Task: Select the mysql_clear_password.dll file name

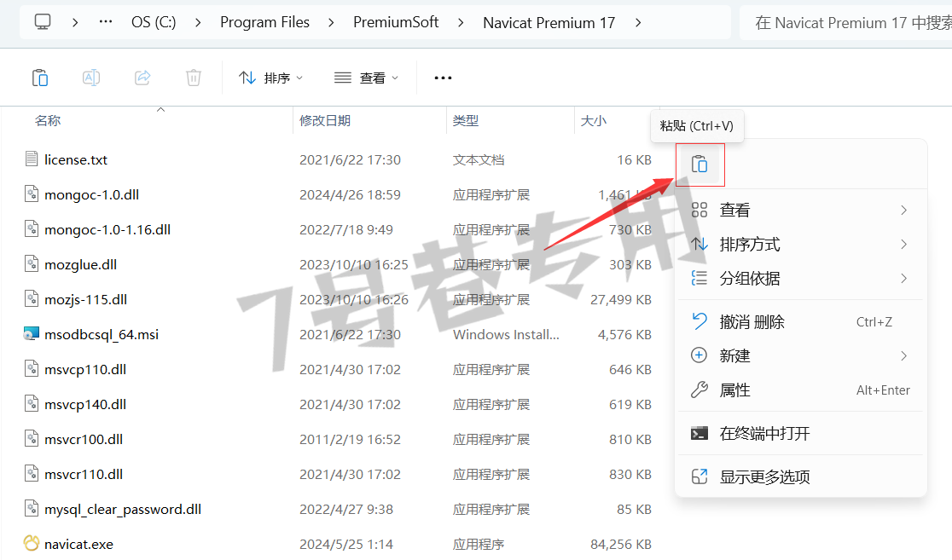Action: click(123, 510)
